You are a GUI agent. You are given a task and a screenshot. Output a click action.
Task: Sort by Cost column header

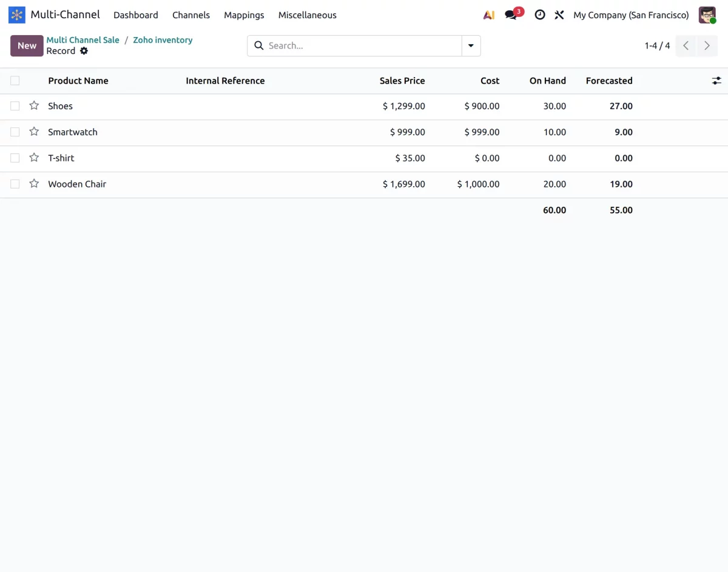[490, 81]
